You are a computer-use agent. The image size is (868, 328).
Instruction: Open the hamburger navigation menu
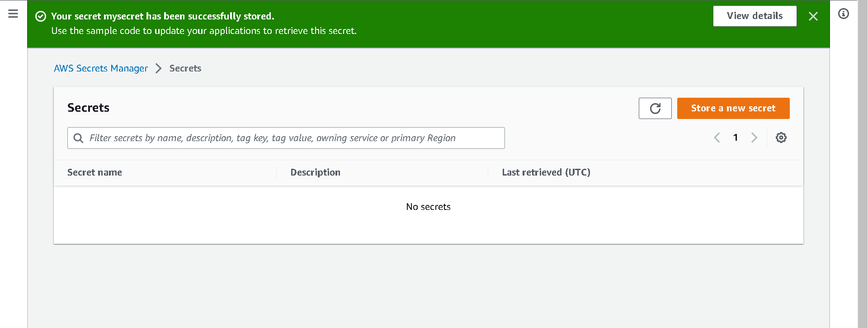pos(13,14)
